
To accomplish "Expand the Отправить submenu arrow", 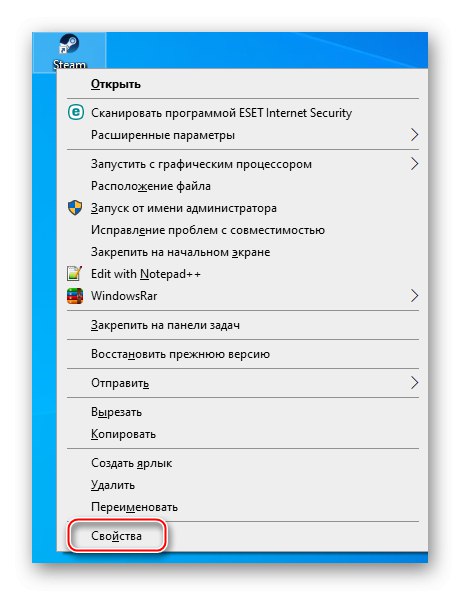I will 414,383.
